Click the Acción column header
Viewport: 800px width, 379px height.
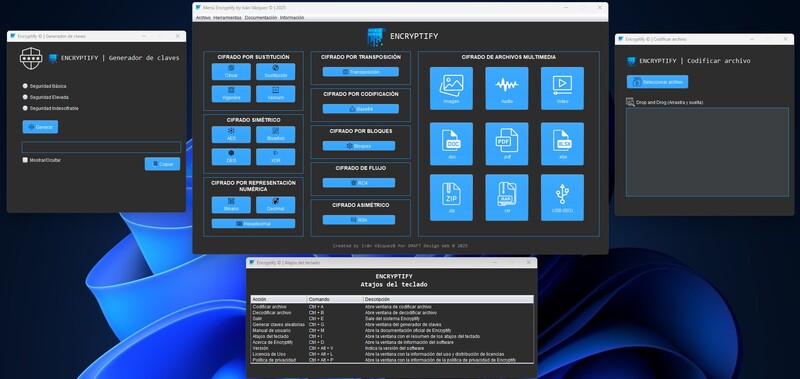279,299
